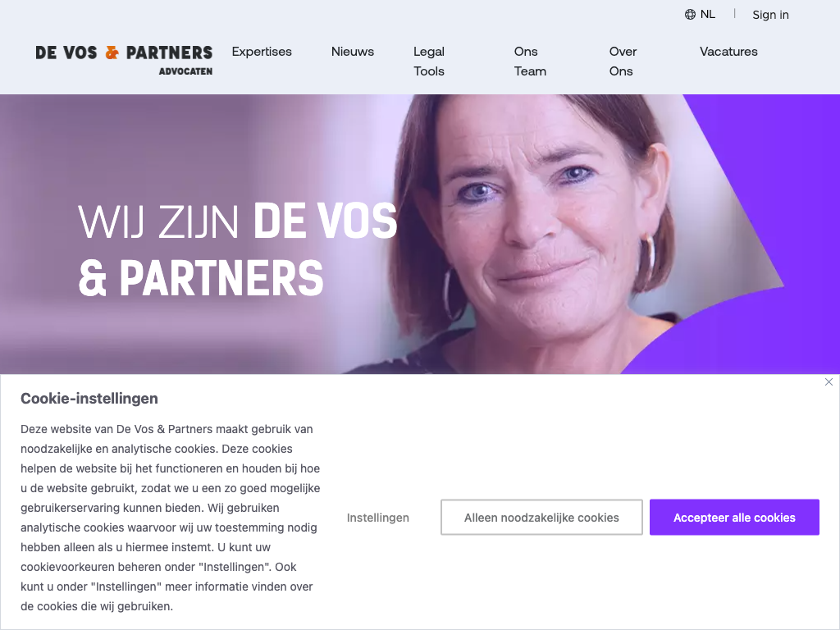Go to the Nieuws page
This screenshot has height=630, width=840.
[x=353, y=52]
